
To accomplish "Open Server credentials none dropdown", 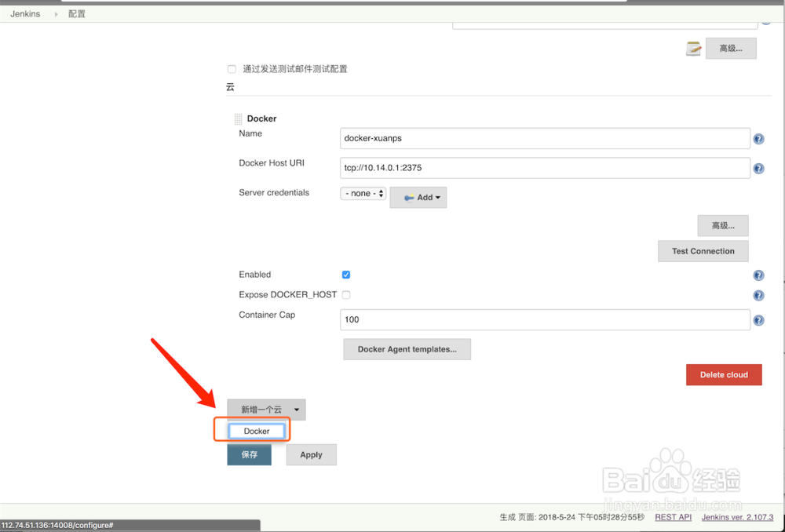I will (x=363, y=193).
